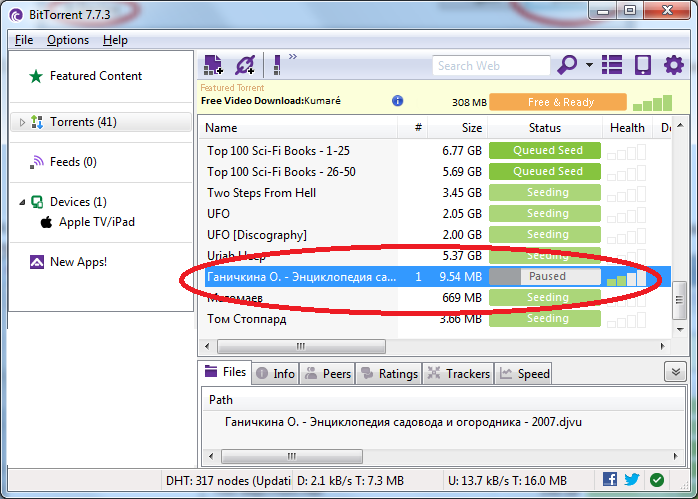This screenshot has height=499, width=698.
Task: Switch to the Files tab
Action: [x=225, y=372]
